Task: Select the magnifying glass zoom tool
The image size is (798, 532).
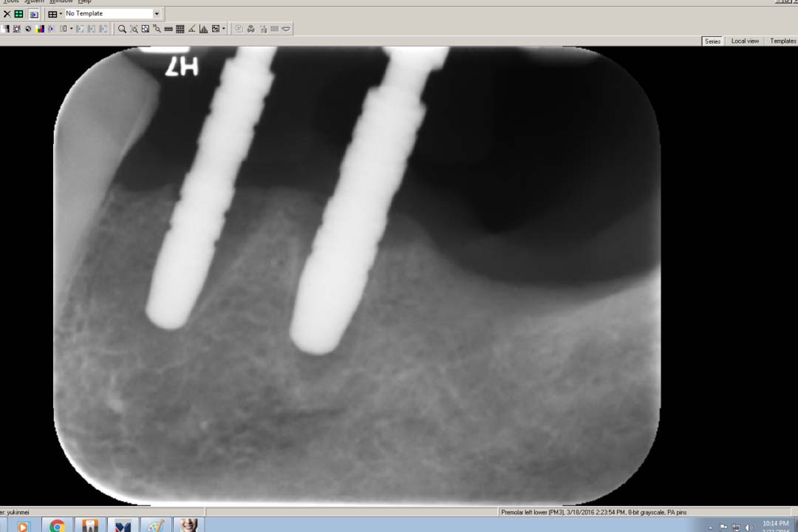Action: 122,29
